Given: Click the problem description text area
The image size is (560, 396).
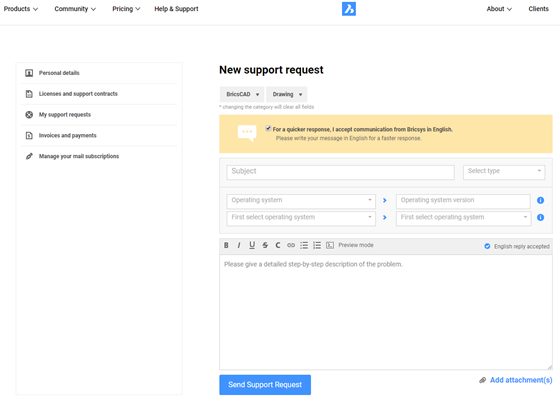Looking at the screenshot, I should pyautogui.click(x=386, y=312).
